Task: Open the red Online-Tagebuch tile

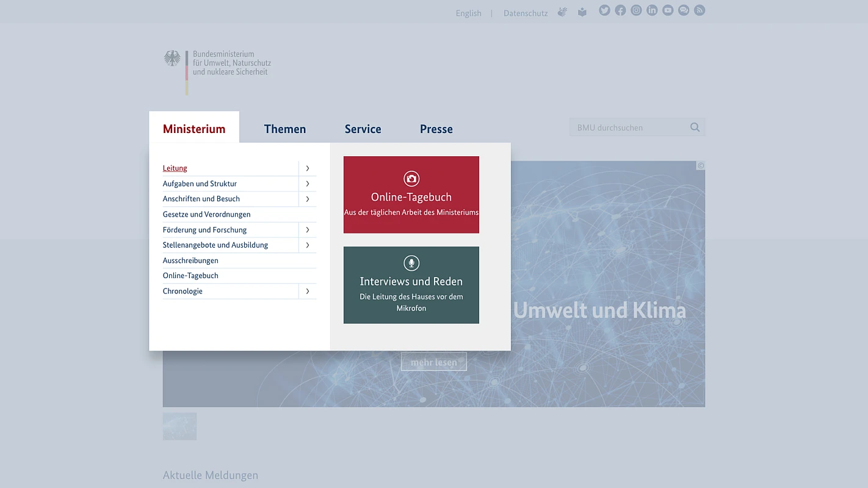Action: [x=411, y=195]
